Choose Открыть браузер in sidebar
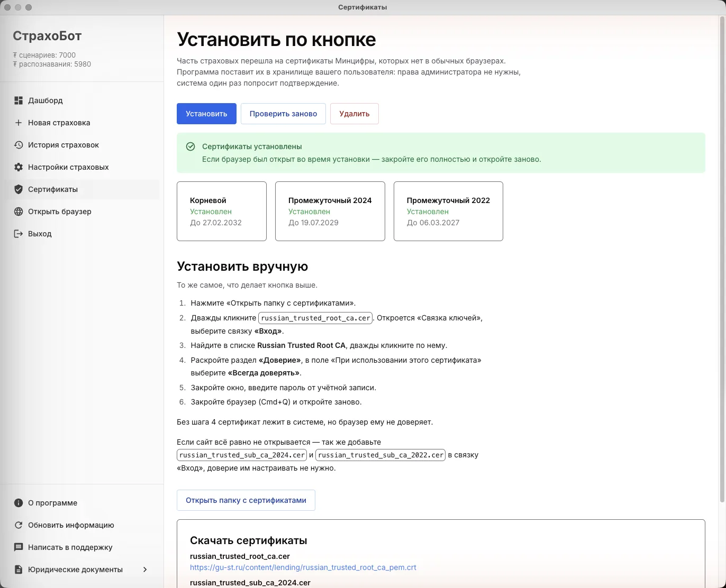 (82, 212)
